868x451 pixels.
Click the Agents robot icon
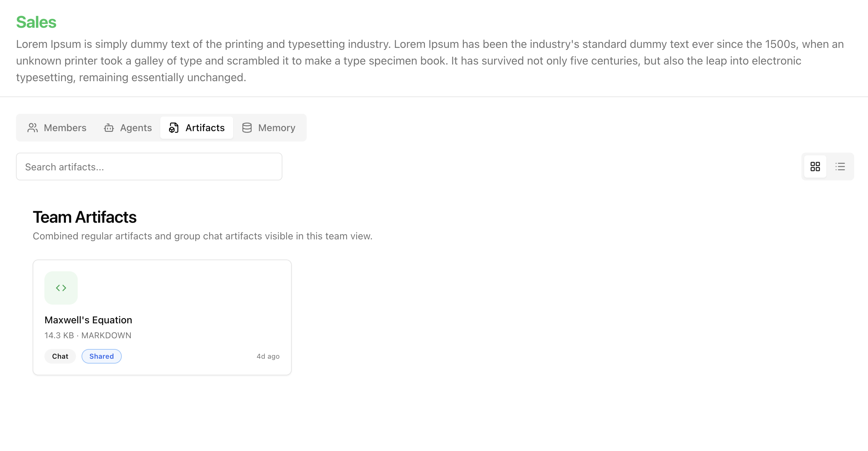coord(109,128)
